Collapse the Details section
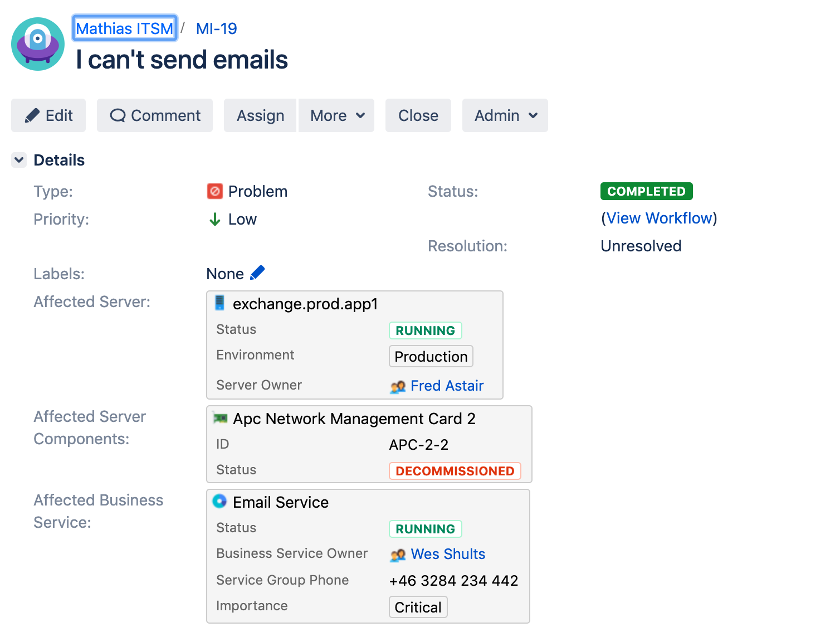Screen dimensions: 840x632 (x=19, y=161)
